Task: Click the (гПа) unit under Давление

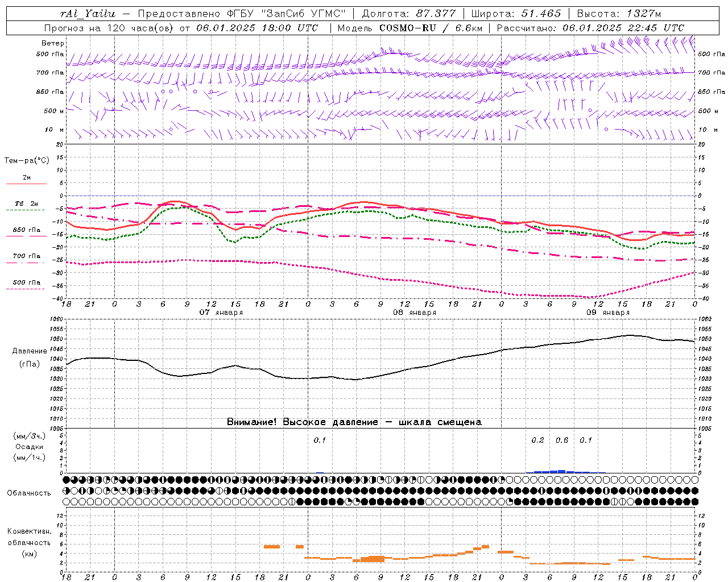Action: pyautogui.click(x=30, y=364)
